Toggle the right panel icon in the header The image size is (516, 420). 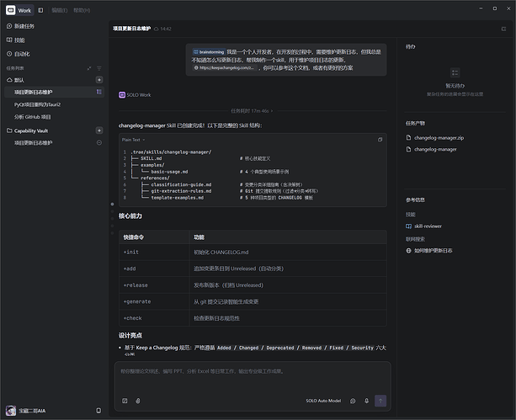pos(503,29)
